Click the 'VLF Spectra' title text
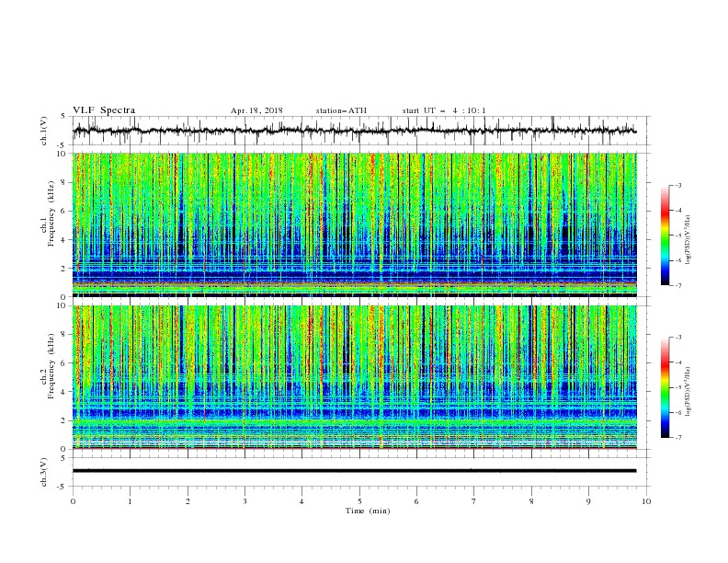 [104, 110]
